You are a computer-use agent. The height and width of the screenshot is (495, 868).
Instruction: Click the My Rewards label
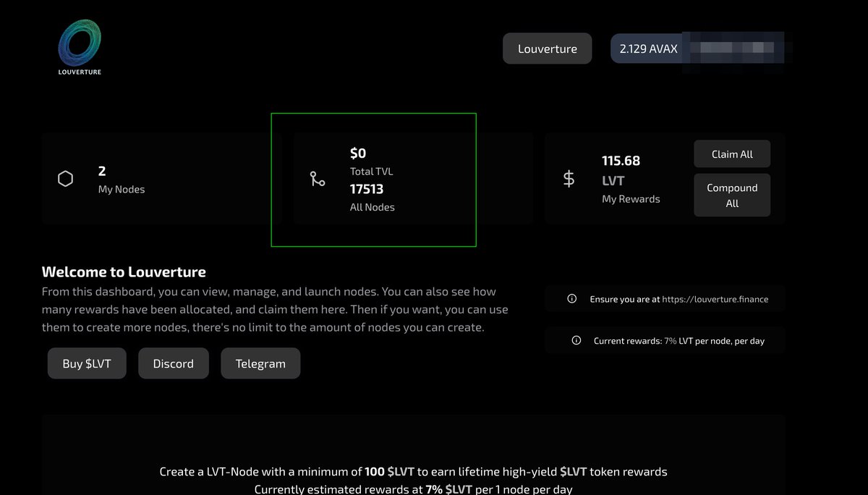(x=631, y=199)
